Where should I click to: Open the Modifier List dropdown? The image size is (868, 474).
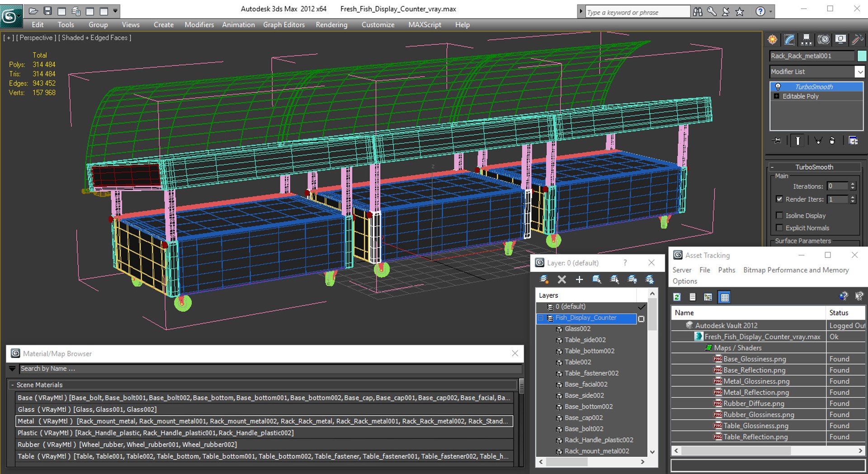tap(859, 72)
